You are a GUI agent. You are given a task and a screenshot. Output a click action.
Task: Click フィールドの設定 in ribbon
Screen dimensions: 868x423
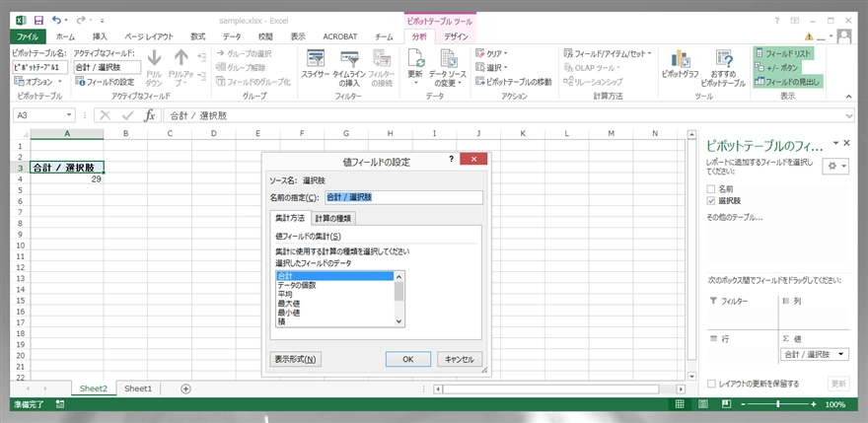(106, 82)
